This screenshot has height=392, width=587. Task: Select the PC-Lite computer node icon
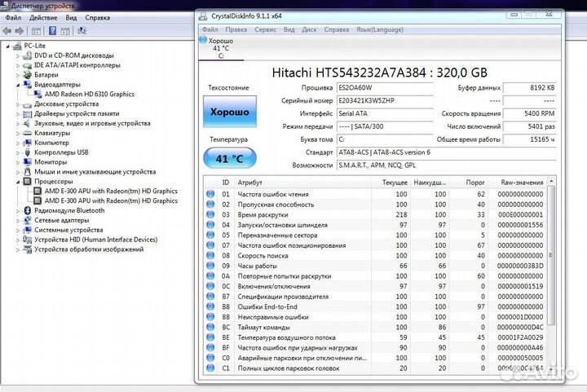coord(17,46)
